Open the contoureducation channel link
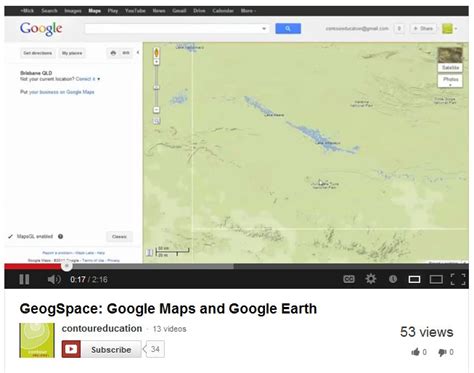 click(102, 328)
